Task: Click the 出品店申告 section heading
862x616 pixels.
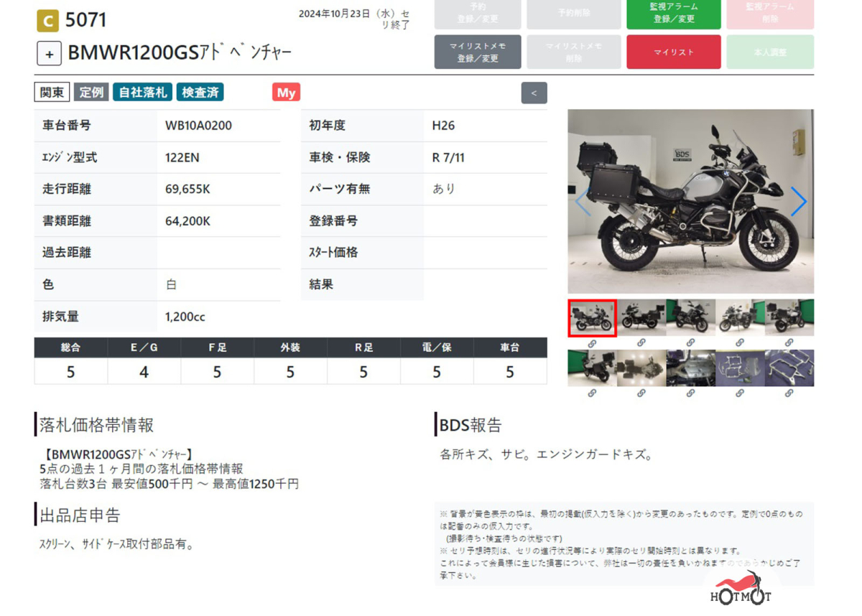Action: [x=80, y=515]
